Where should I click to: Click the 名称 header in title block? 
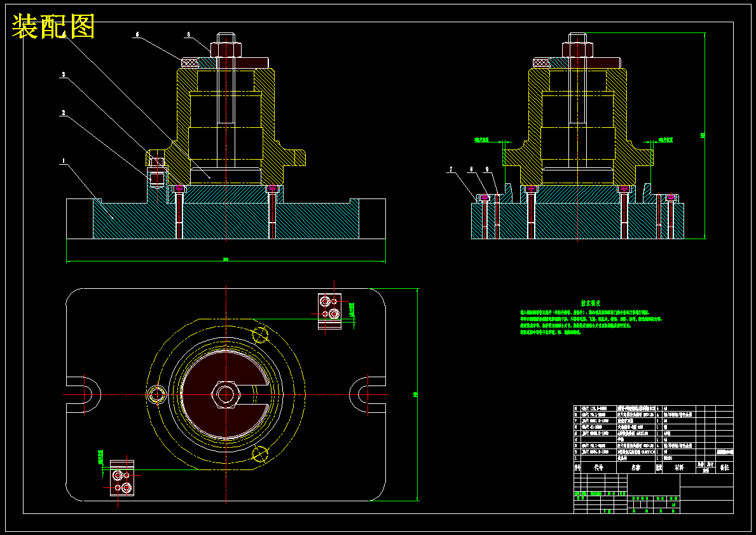point(635,468)
